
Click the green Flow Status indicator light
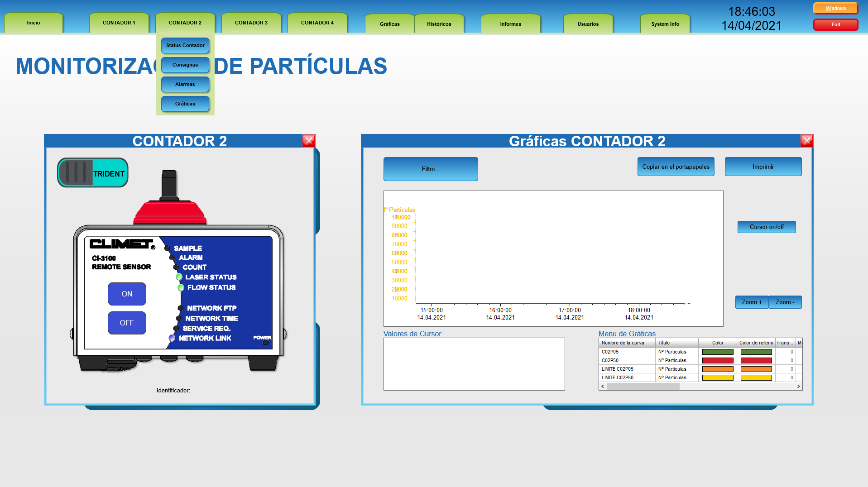(x=181, y=287)
